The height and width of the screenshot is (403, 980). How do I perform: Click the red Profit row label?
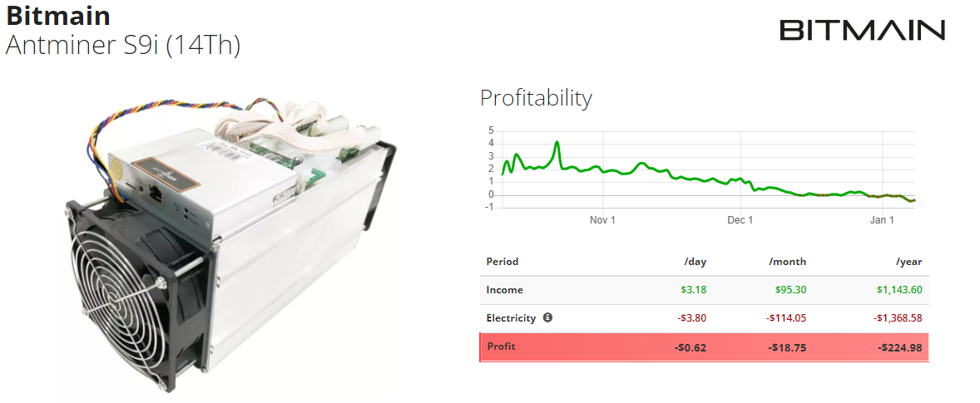click(502, 346)
